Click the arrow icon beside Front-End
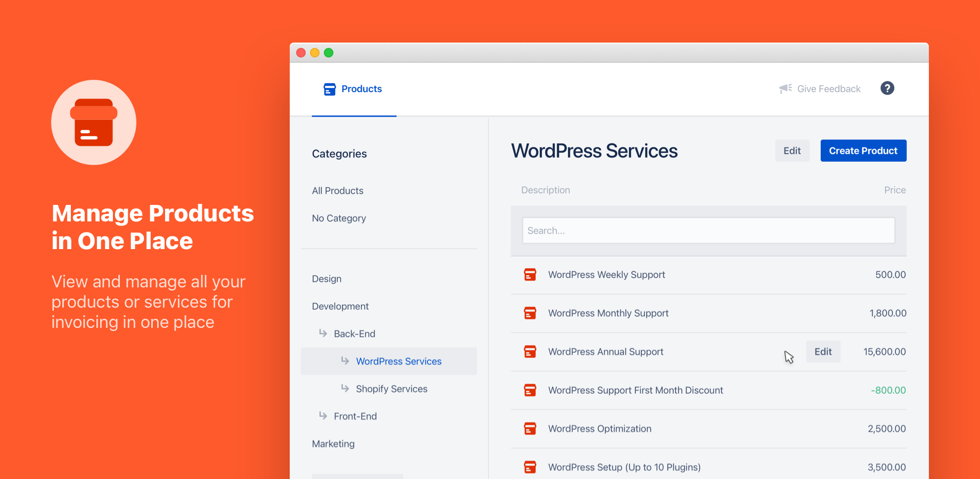This screenshot has height=479, width=980. (323, 415)
